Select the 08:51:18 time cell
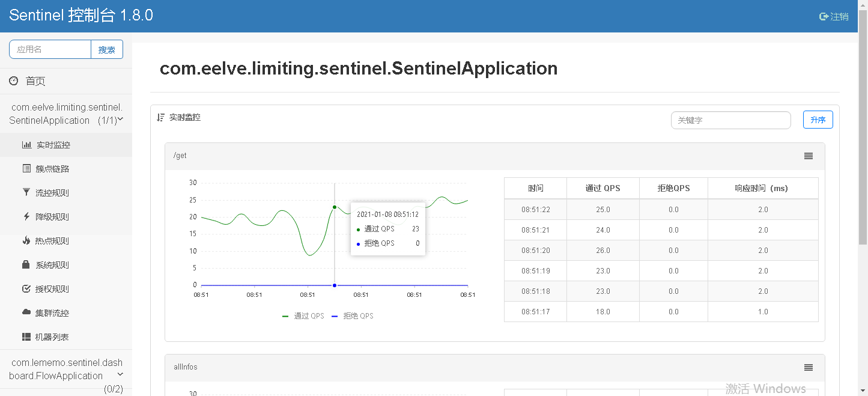The image size is (868, 396). click(535, 291)
